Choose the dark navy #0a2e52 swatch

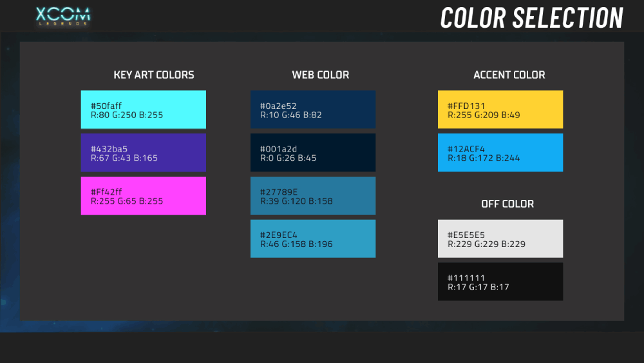tap(313, 110)
